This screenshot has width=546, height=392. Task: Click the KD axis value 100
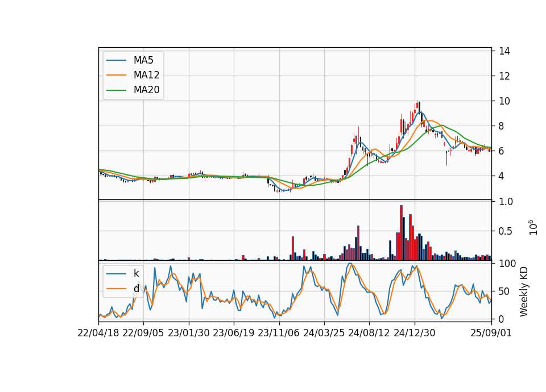point(507,263)
